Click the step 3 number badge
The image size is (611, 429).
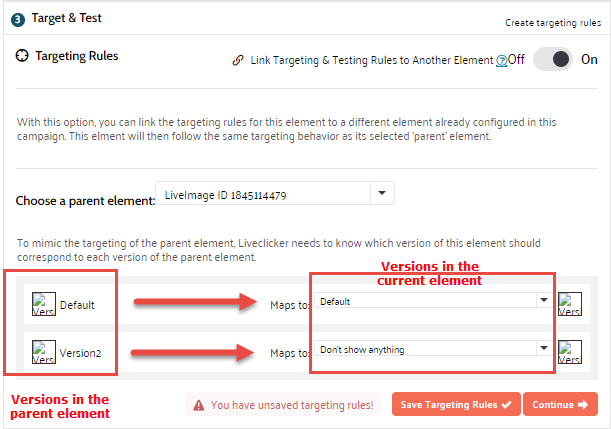point(19,18)
